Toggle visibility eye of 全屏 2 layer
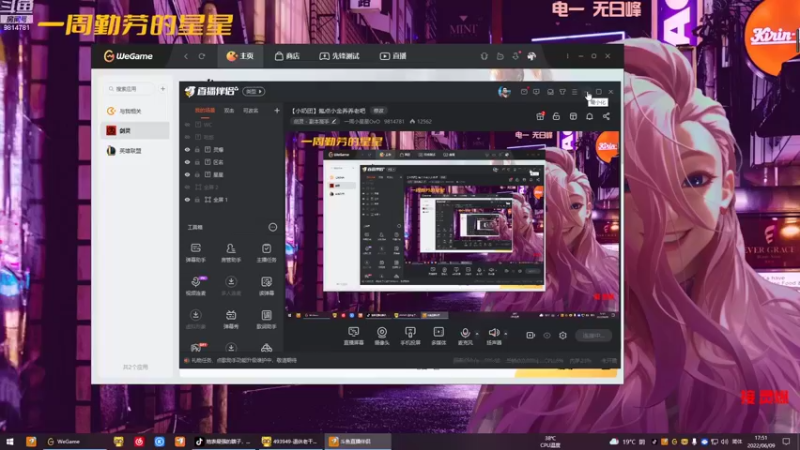The width and height of the screenshot is (800, 450). click(187, 187)
